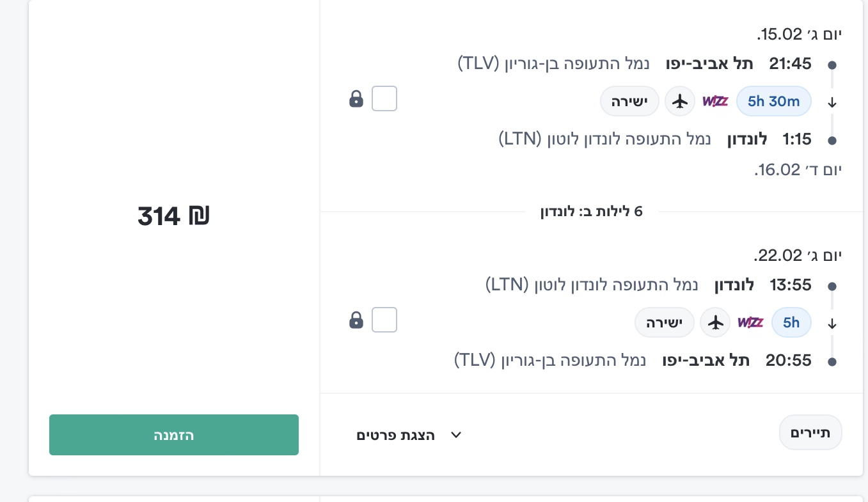Tick the outbound flight checkbox
The image size is (868, 502).
[x=384, y=99]
